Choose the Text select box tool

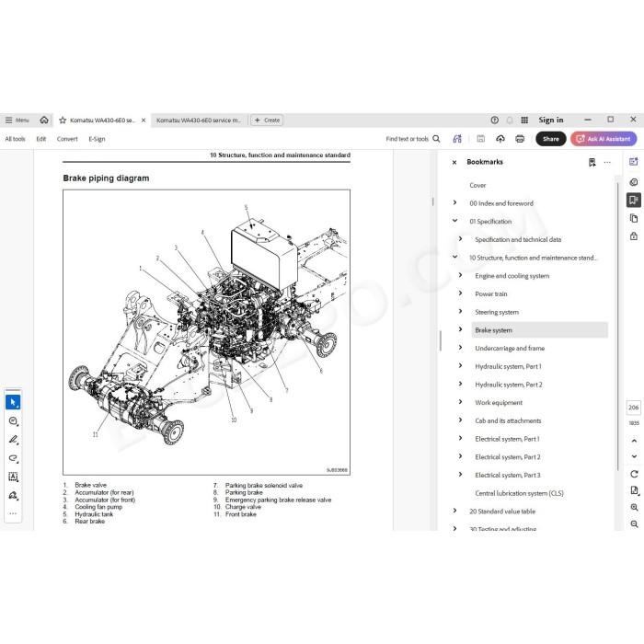[x=13, y=477]
